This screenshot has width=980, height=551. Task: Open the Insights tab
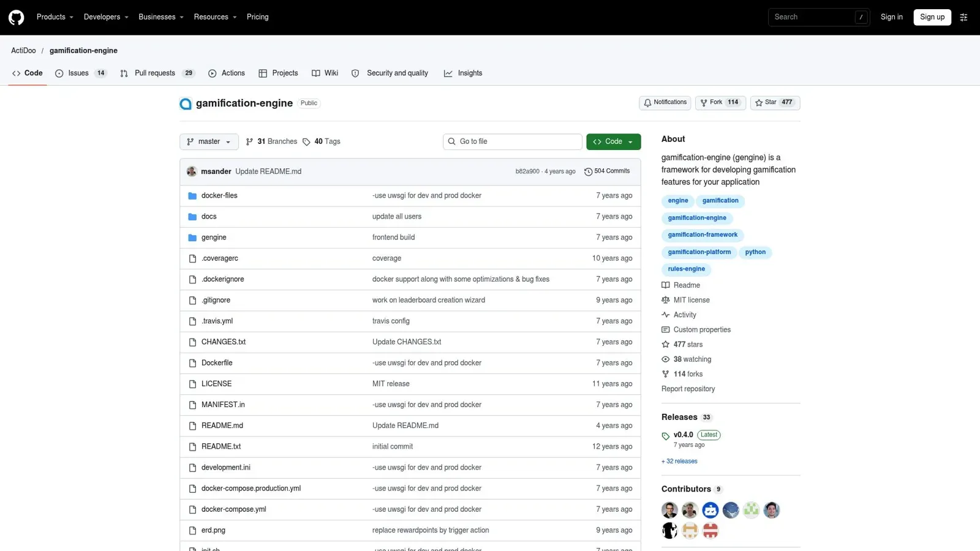463,73
